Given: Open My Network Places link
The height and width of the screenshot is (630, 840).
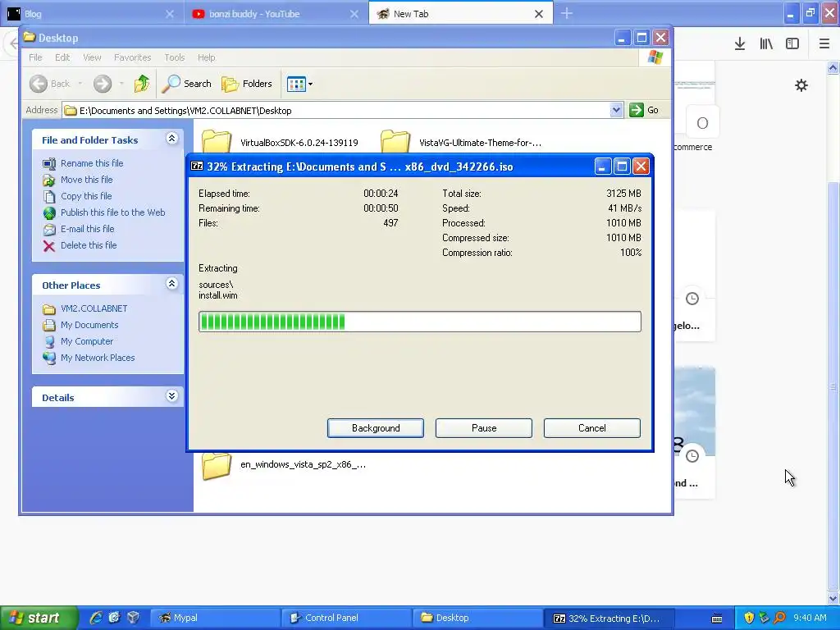Looking at the screenshot, I should tap(98, 358).
